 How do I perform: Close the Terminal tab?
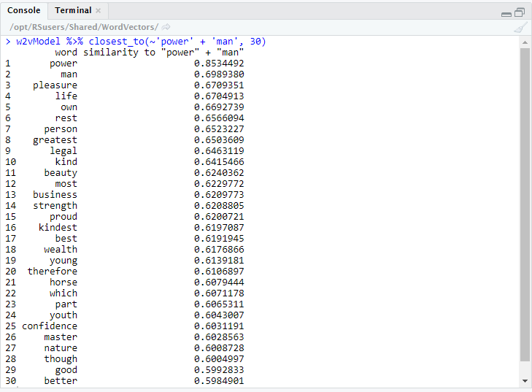[x=99, y=11]
